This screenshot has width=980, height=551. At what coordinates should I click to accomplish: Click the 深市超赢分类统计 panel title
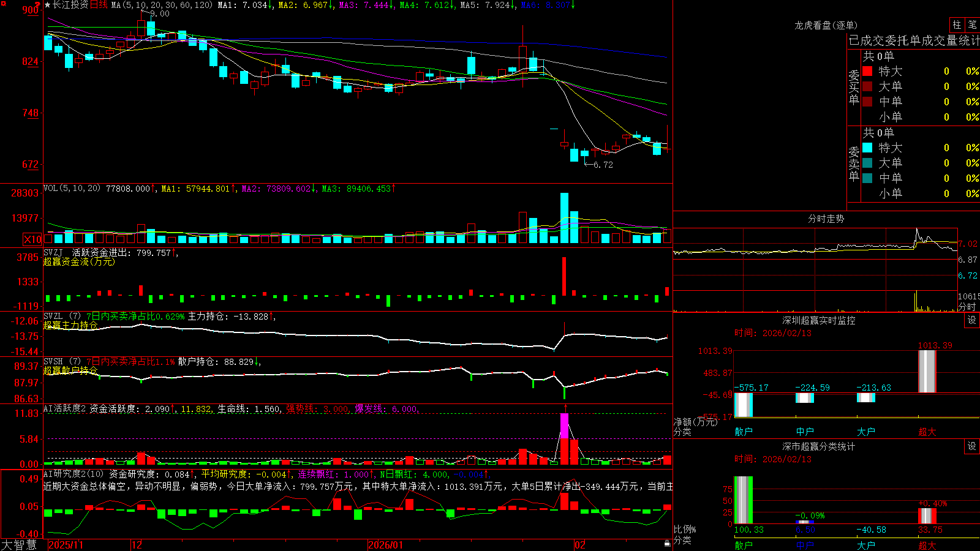pos(818,446)
